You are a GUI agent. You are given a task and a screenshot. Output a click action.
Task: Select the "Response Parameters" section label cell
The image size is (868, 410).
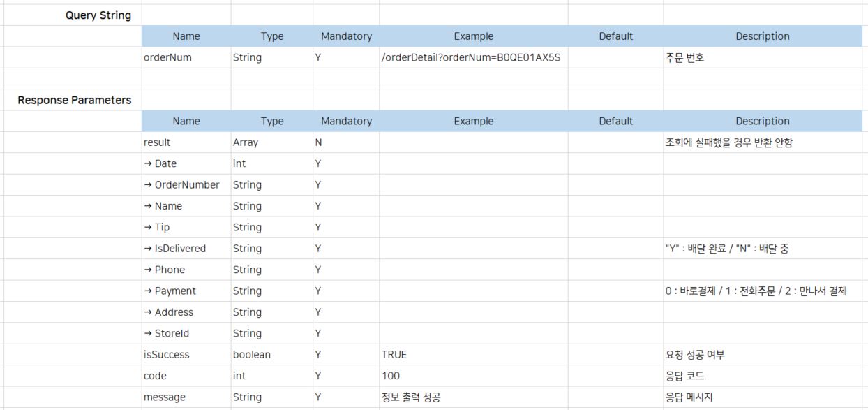pyautogui.click(x=75, y=100)
